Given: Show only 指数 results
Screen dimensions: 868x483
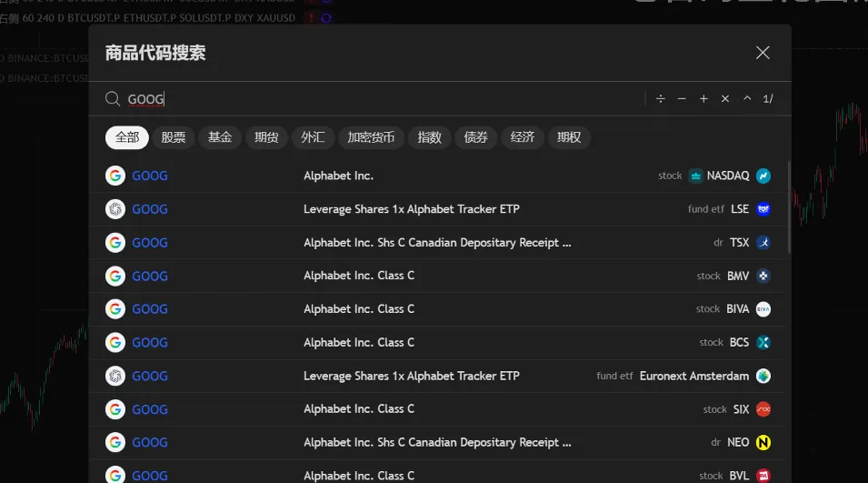Looking at the screenshot, I should click(430, 137).
